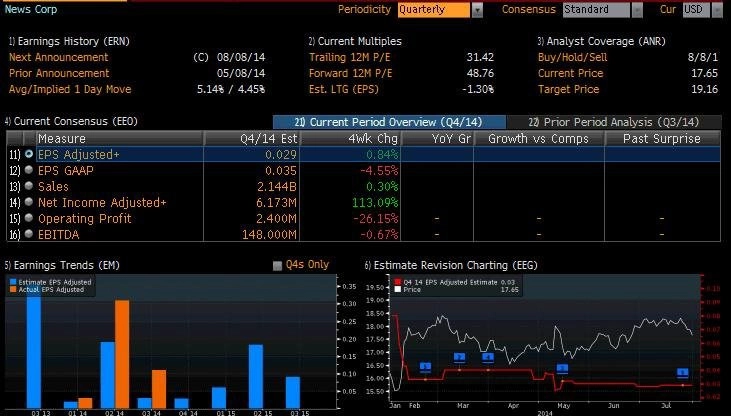
Task: Click the revision marker near February
Action: click(x=425, y=367)
